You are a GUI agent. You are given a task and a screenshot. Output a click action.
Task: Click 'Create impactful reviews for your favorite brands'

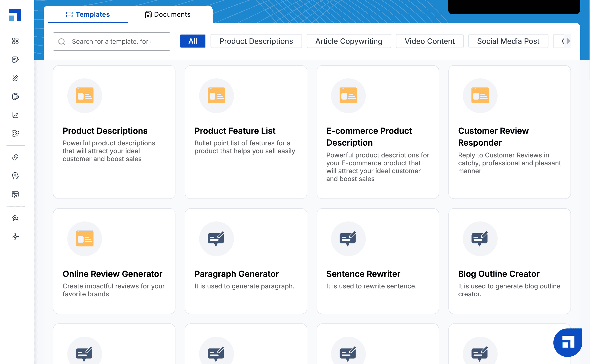113,290
